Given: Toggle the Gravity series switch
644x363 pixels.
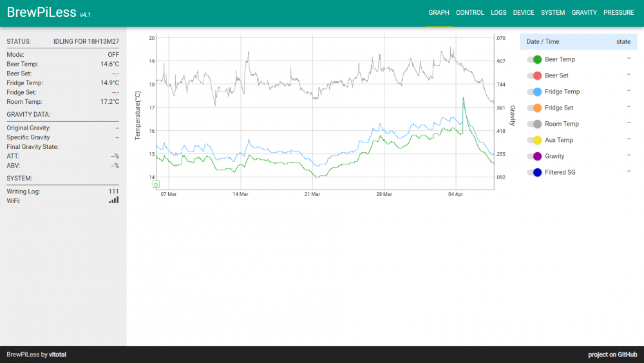Looking at the screenshot, I should [534, 156].
